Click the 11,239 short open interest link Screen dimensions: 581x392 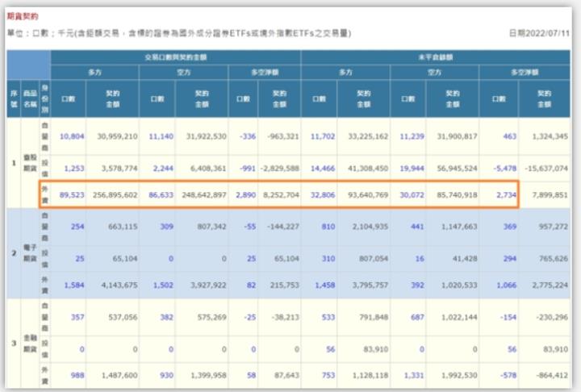[x=412, y=136]
